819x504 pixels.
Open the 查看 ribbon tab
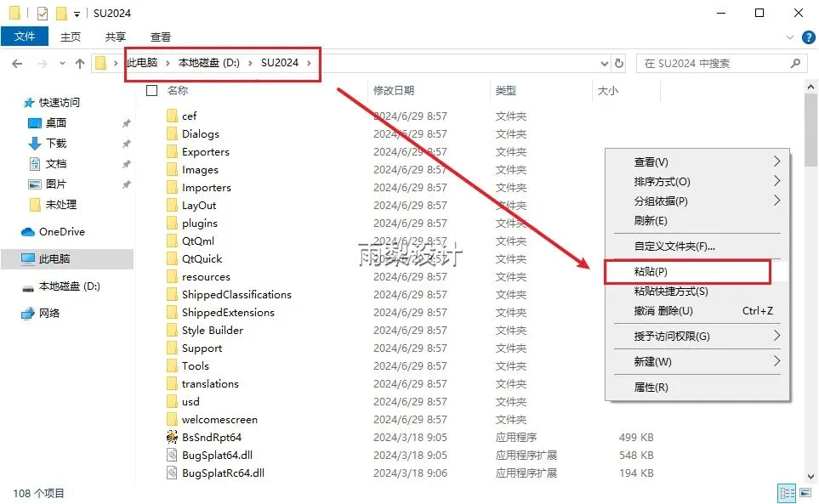(161, 37)
